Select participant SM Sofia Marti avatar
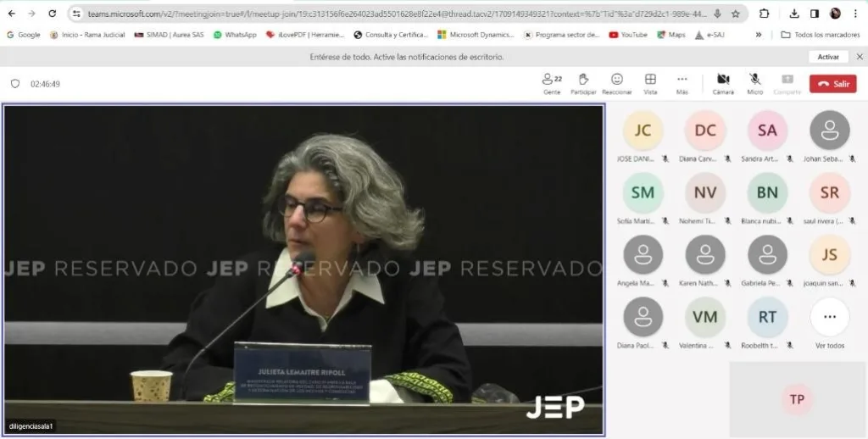 click(643, 192)
